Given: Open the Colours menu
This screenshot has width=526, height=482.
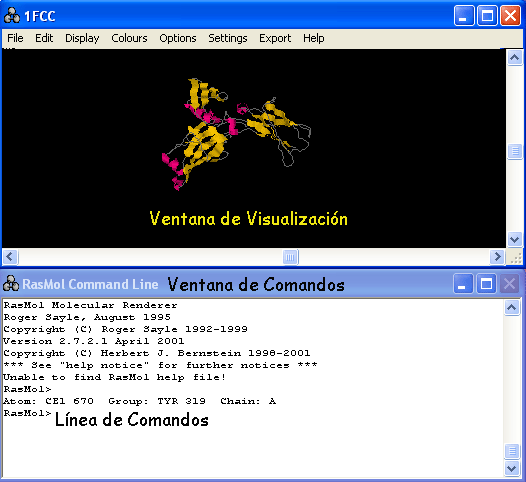Looking at the screenshot, I should (x=129, y=38).
